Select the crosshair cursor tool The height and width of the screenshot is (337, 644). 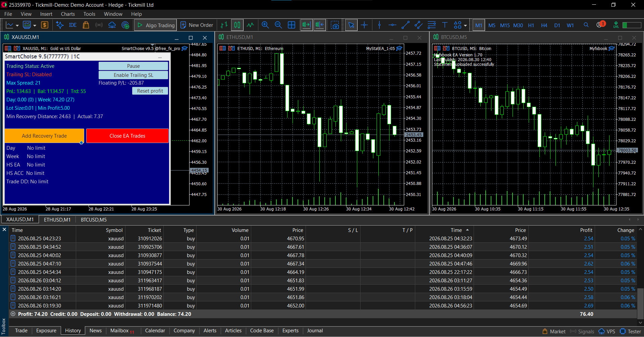pos(365,25)
